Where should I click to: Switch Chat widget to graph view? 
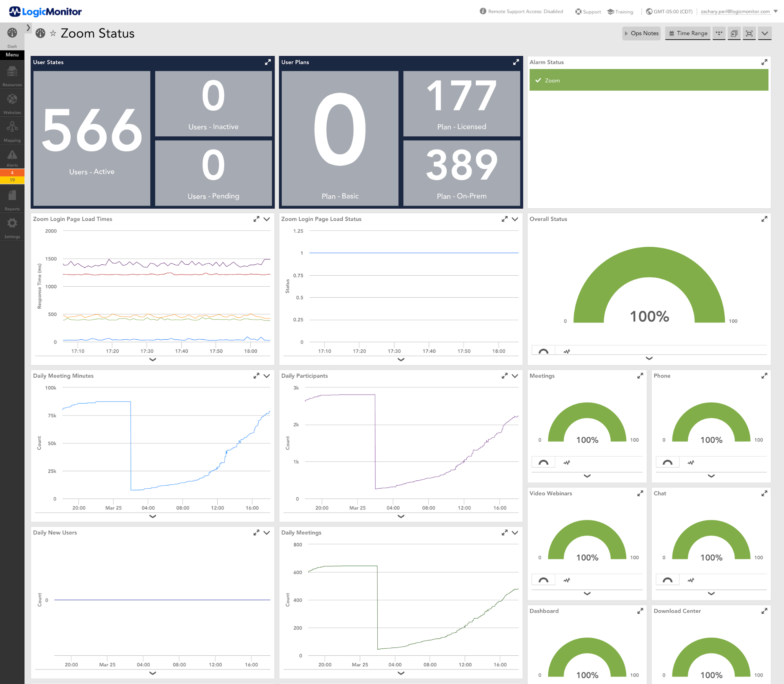691,580
